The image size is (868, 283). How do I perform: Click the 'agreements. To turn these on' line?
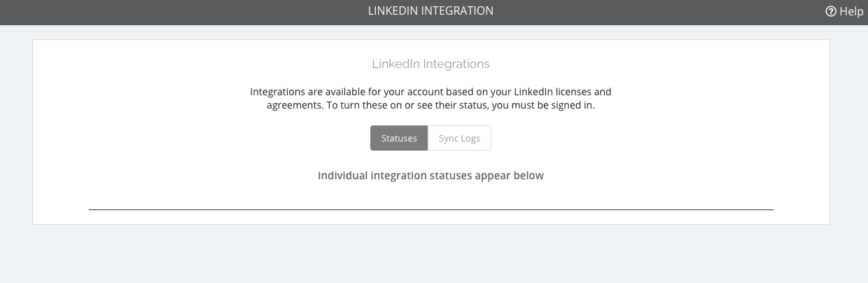click(x=430, y=106)
